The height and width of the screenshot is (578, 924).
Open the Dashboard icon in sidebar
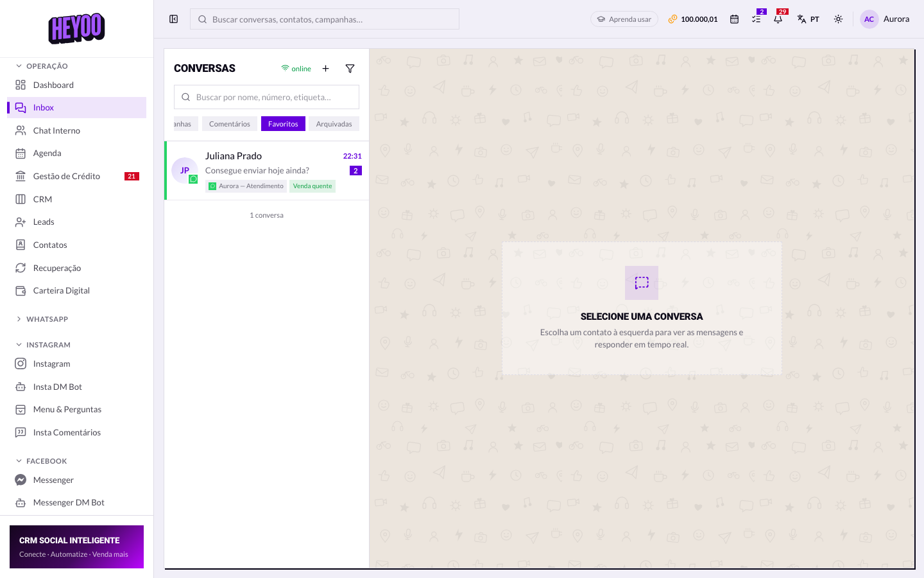pos(21,85)
